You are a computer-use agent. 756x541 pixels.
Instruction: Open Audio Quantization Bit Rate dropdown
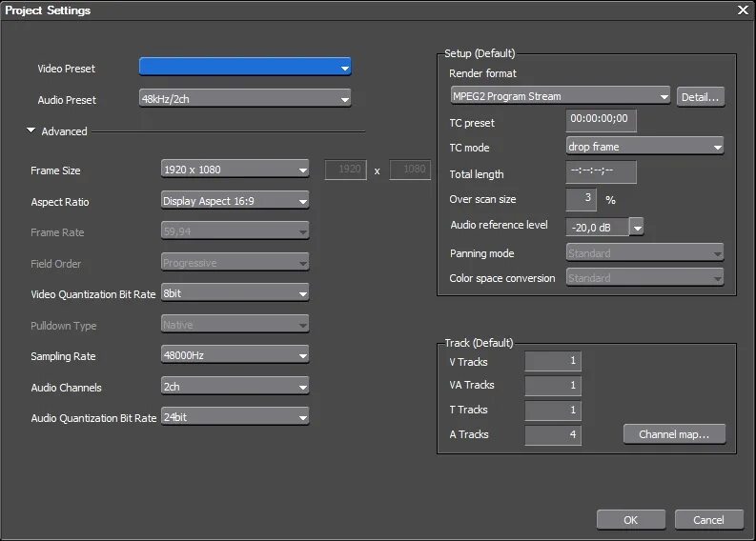point(235,417)
